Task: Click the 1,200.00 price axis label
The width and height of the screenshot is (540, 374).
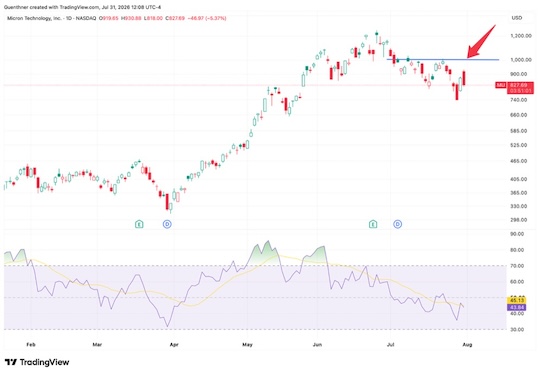Action: [521, 36]
